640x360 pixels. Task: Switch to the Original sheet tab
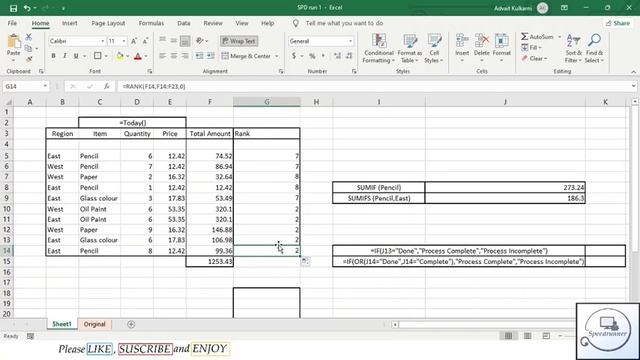(94, 324)
